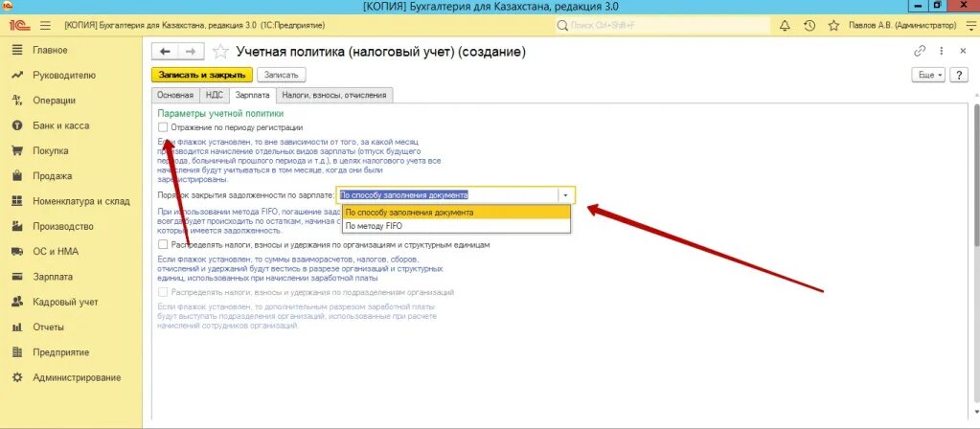Switch to Налоги, взносы, отчисления tab
980x429 pixels.
(335, 95)
